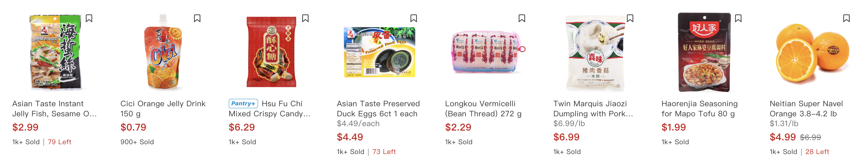Open Twin Marquis Jiaozi Dumpling title link

pos(593,109)
